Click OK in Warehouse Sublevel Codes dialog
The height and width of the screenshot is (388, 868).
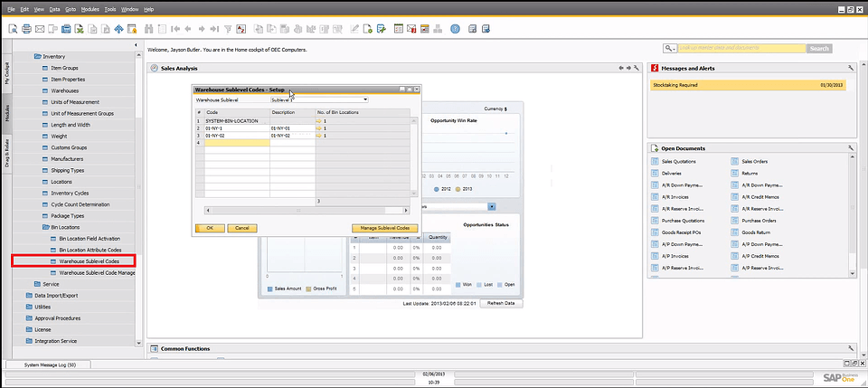(x=210, y=228)
